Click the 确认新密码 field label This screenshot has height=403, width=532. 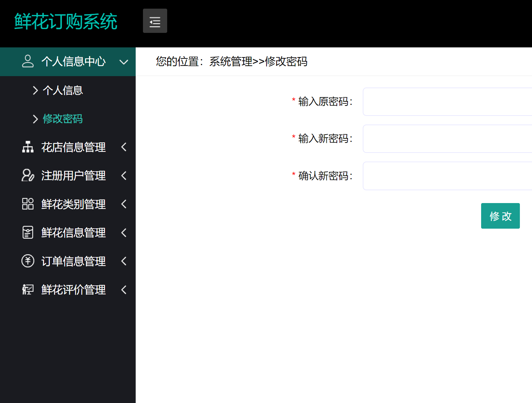click(325, 176)
